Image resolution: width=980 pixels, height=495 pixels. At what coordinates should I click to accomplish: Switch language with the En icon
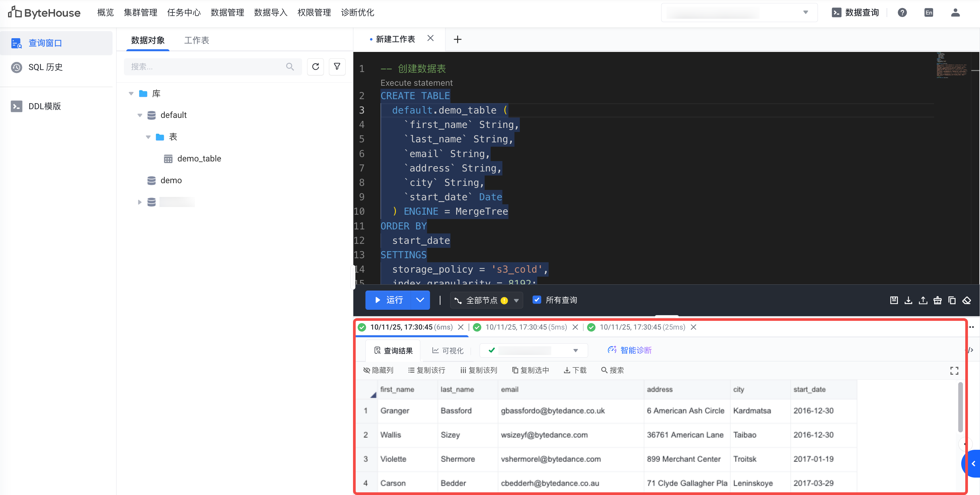click(x=929, y=12)
